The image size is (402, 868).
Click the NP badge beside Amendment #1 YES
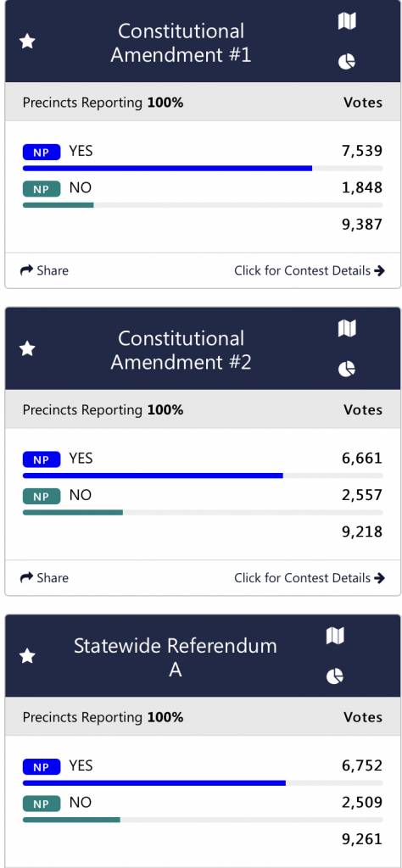point(42,153)
